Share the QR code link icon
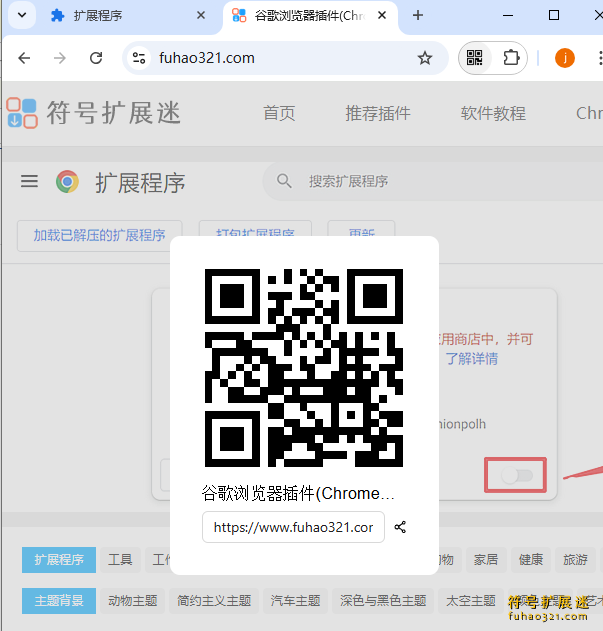 click(400, 527)
